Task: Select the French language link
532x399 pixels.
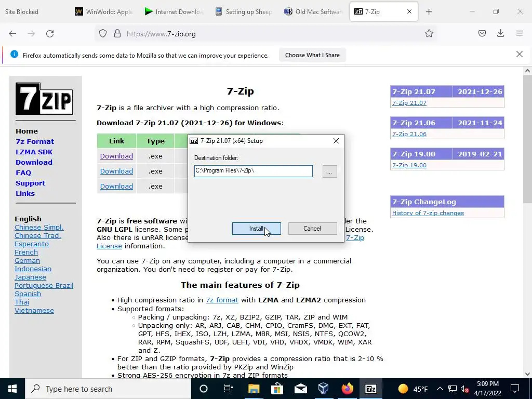Action: point(26,252)
